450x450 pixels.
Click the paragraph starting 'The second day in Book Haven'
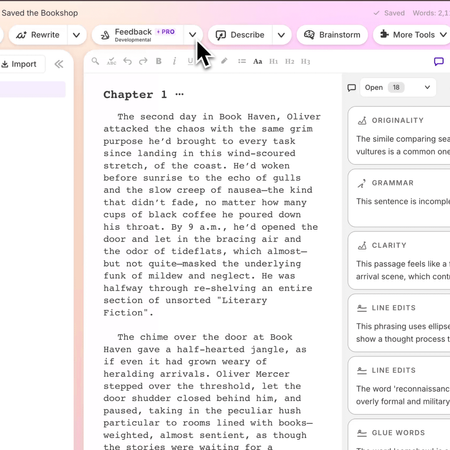coord(212,215)
